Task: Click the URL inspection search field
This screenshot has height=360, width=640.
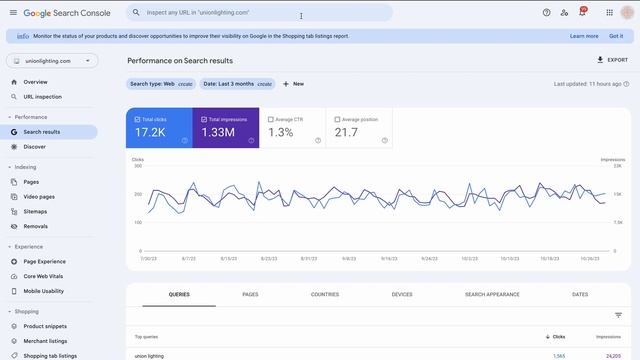Action: pyautogui.click(x=260, y=13)
